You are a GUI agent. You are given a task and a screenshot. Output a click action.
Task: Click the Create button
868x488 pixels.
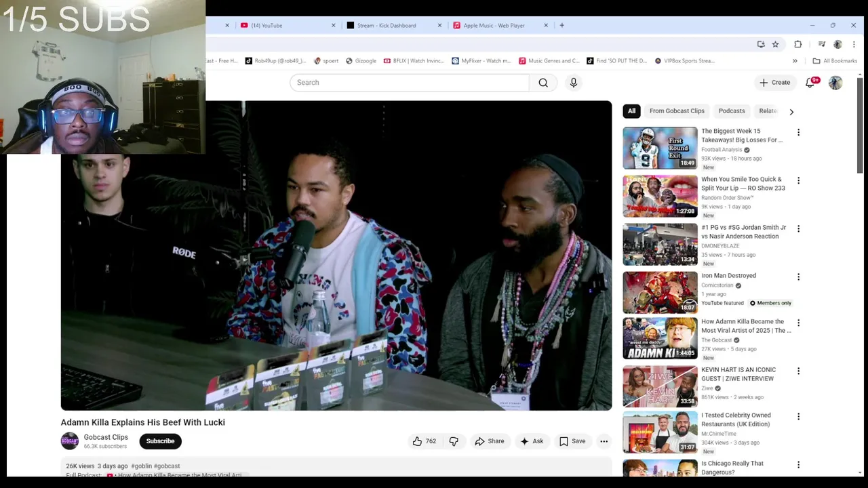775,83
